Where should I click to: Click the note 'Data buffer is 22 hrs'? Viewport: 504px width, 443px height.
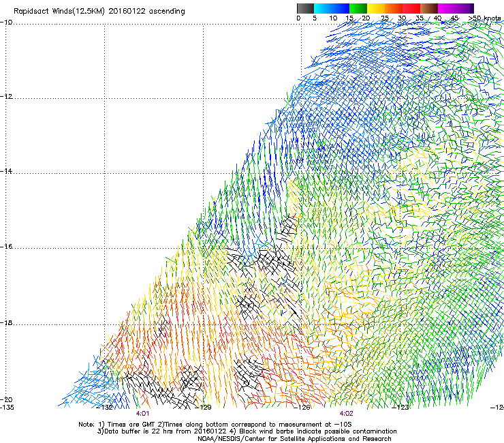pos(137,431)
